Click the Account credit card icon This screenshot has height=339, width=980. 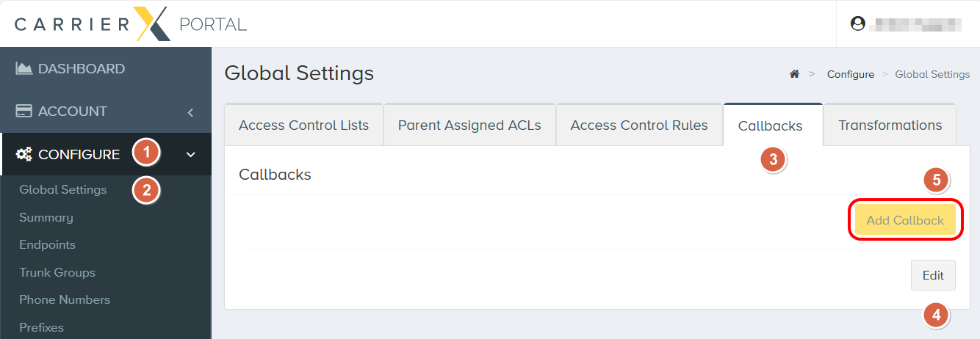click(24, 112)
